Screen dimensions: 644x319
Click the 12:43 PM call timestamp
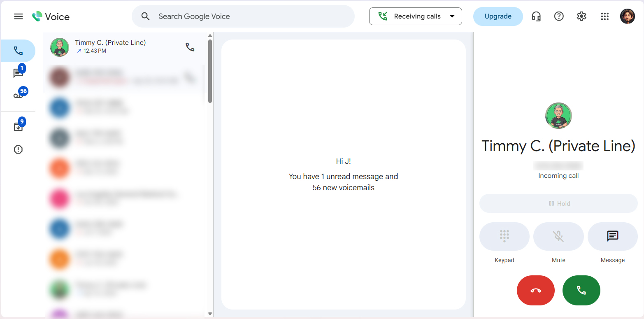tap(95, 51)
